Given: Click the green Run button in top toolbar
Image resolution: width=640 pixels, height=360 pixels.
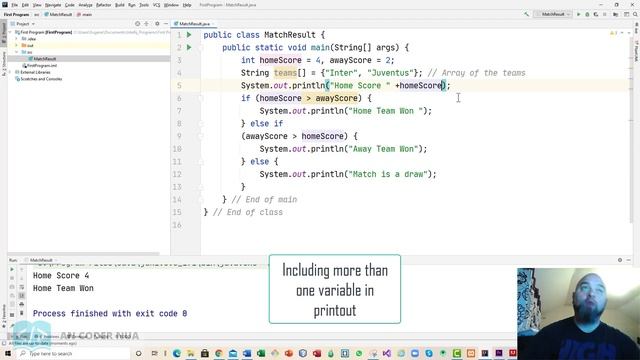Looking at the screenshot, I should (578, 14).
